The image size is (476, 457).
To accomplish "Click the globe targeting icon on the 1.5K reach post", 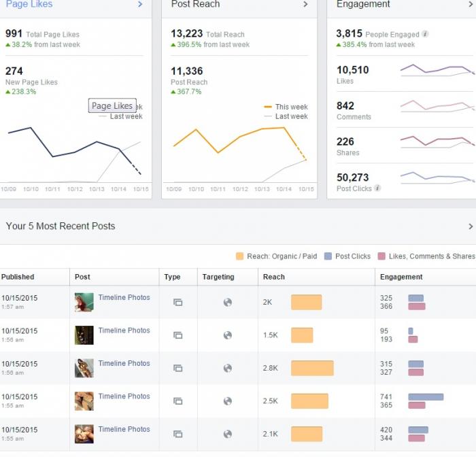I will click(228, 335).
